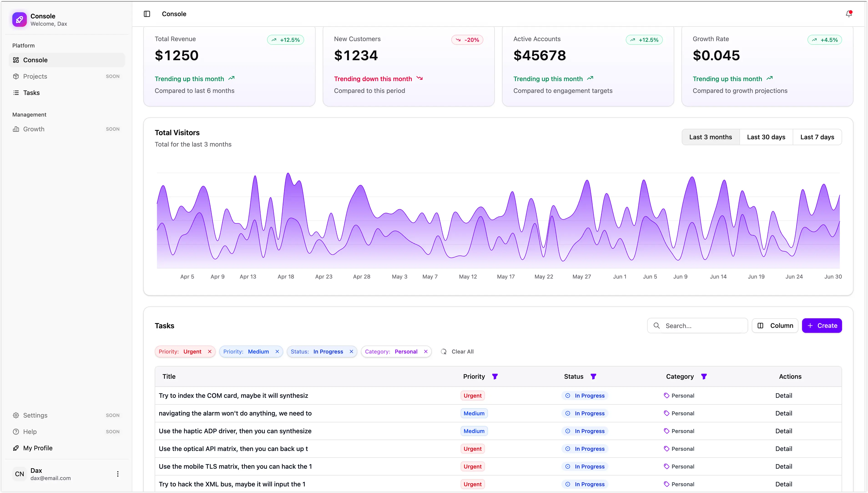Viewport: 868px width, 493px height.
Task: Open Tasks using its list icon
Action: 16,92
